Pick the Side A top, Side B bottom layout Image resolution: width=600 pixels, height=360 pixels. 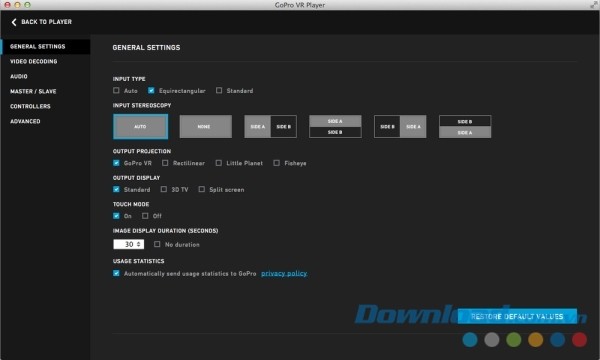click(x=335, y=127)
